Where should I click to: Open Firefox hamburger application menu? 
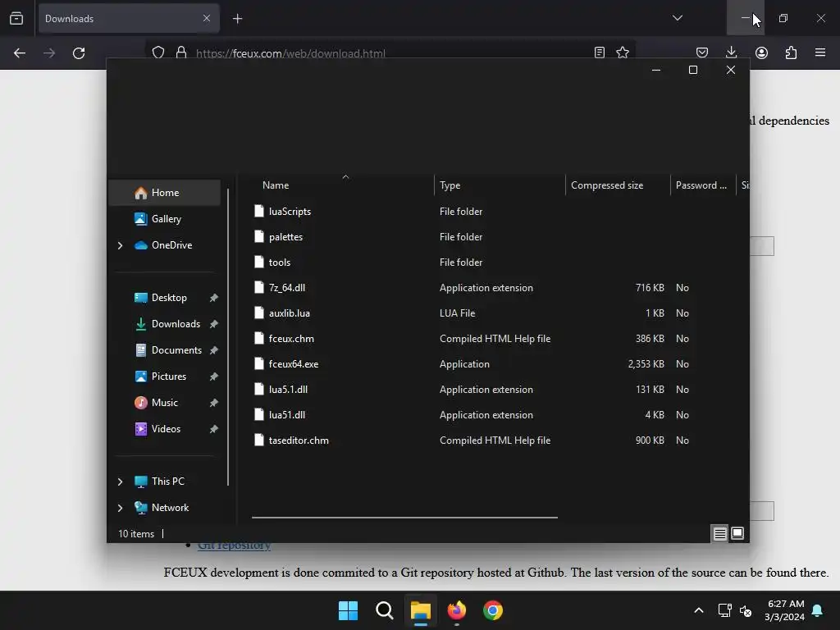click(820, 52)
